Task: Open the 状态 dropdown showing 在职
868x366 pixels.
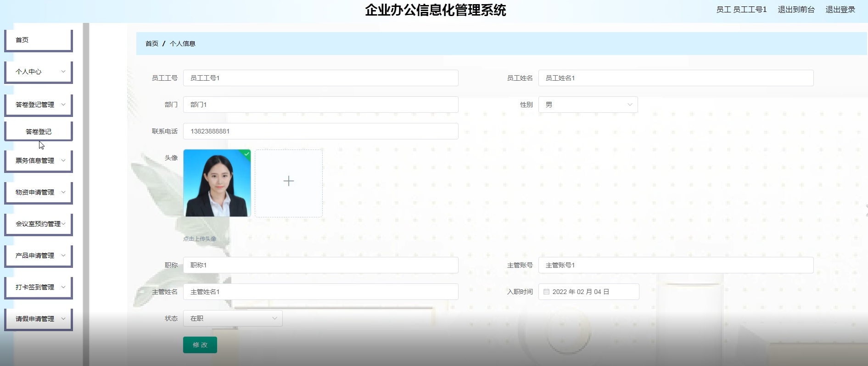Action: pyautogui.click(x=233, y=318)
